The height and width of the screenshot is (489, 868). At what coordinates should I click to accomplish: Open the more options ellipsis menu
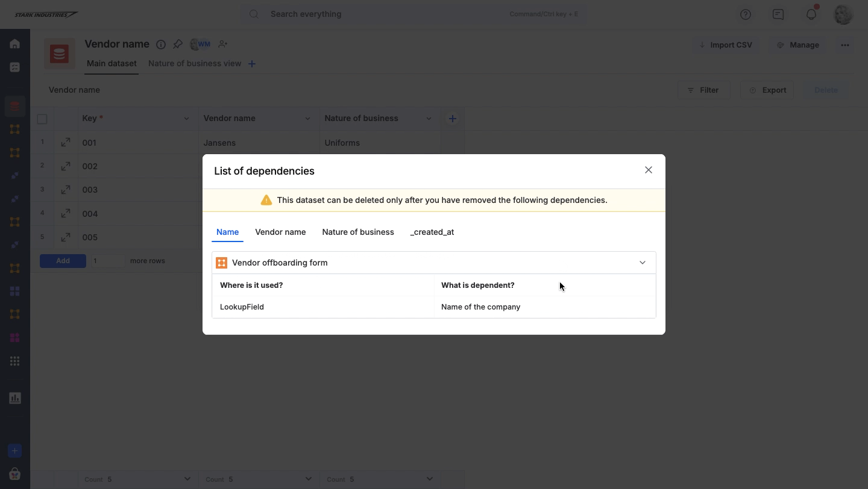(845, 45)
